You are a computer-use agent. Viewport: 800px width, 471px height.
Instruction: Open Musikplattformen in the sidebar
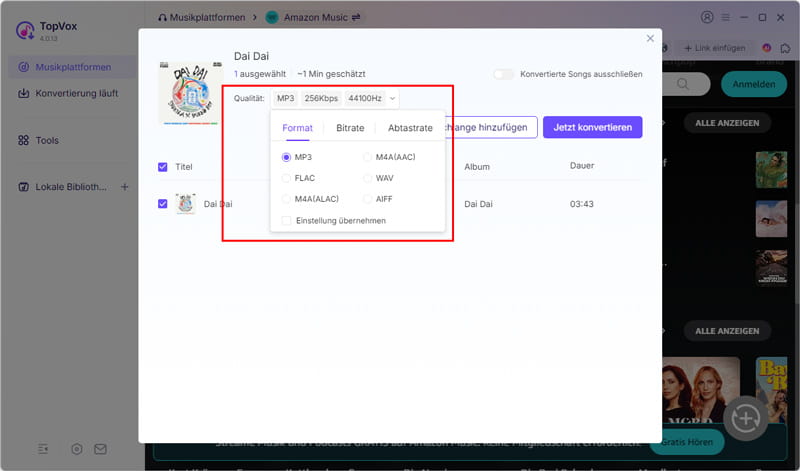click(x=72, y=67)
